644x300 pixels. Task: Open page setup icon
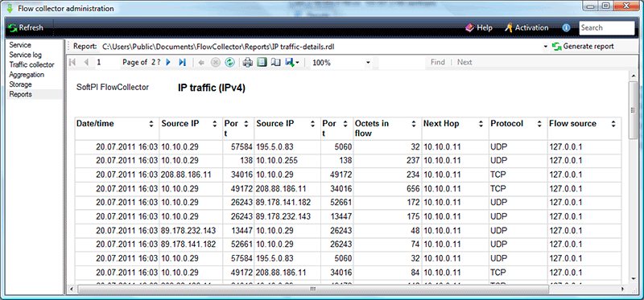coord(276,63)
